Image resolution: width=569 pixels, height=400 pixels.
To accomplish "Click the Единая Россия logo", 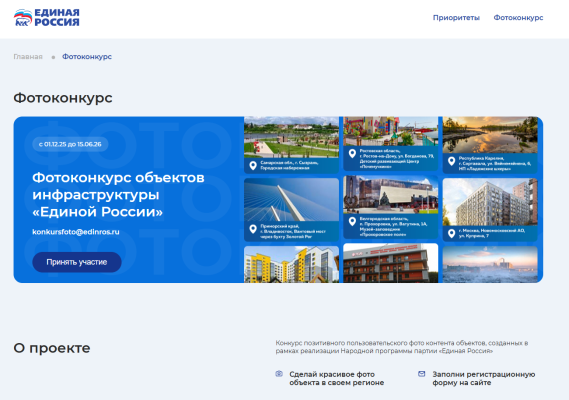I will pyautogui.click(x=46, y=18).
